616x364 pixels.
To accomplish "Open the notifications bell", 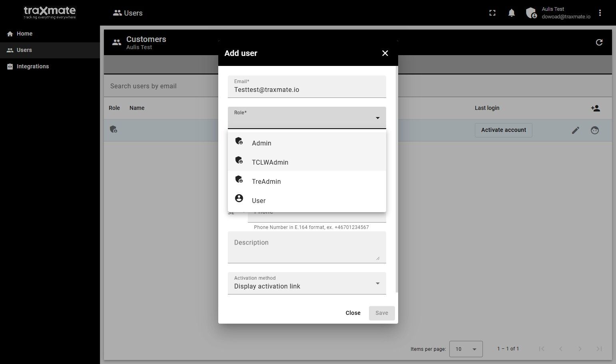I will (x=511, y=13).
